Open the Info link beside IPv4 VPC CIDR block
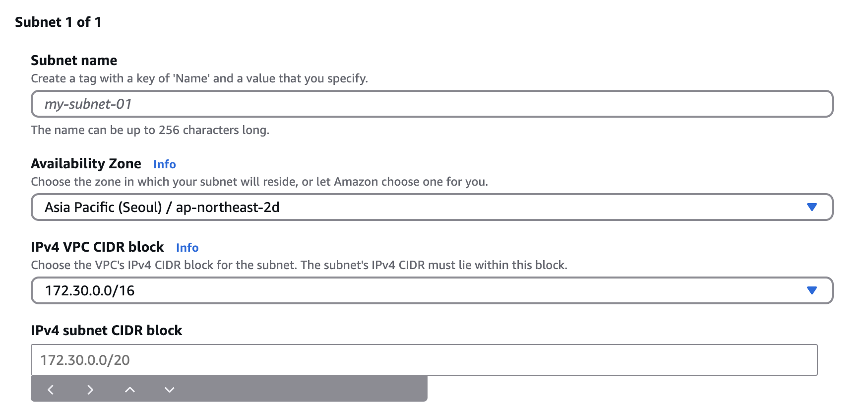The image size is (868, 419). tap(187, 248)
